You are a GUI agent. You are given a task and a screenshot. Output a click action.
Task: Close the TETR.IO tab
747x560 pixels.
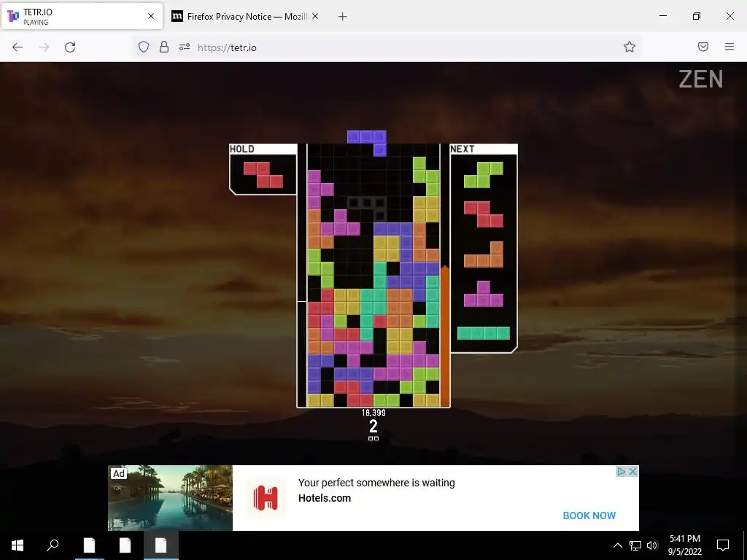[x=151, y=16]
